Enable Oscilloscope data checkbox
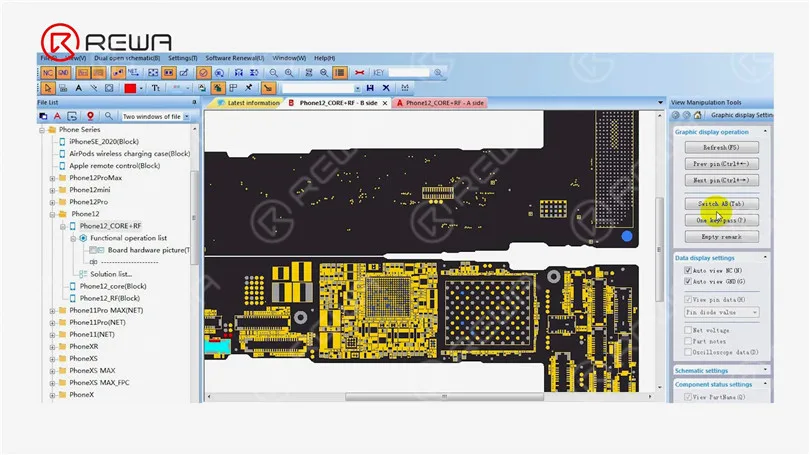The width and height of the screenshot is (810, 455). coord(688,352)
